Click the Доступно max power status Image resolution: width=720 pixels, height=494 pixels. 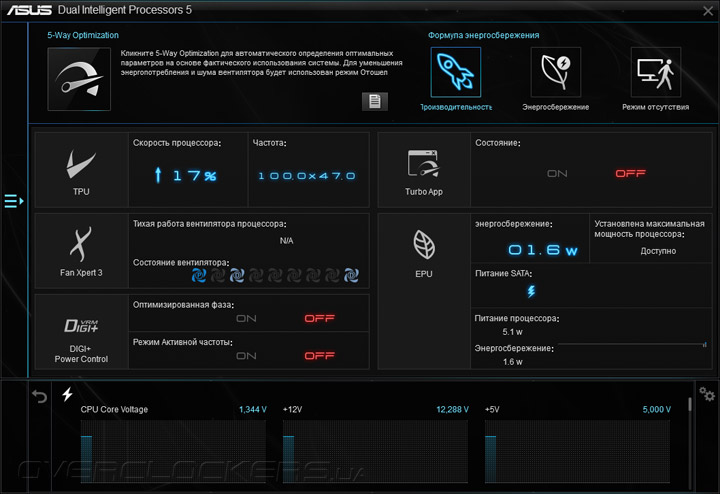(658, 251)
